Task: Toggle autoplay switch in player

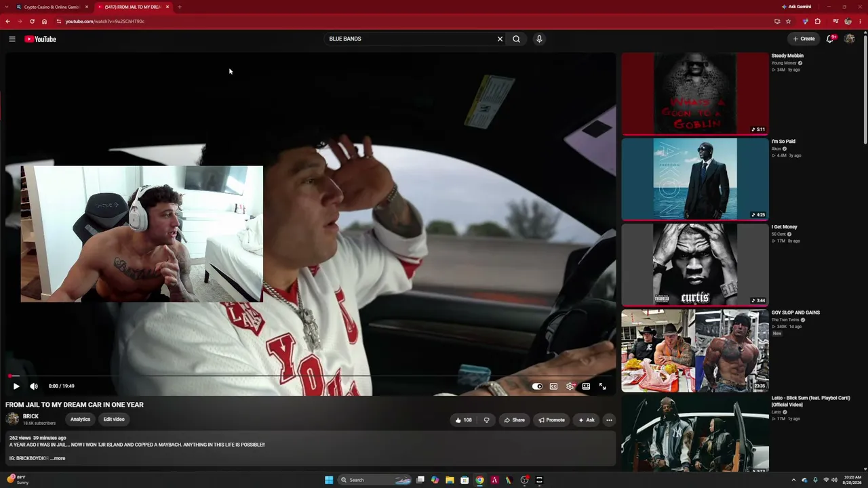Action: (537, 386)
